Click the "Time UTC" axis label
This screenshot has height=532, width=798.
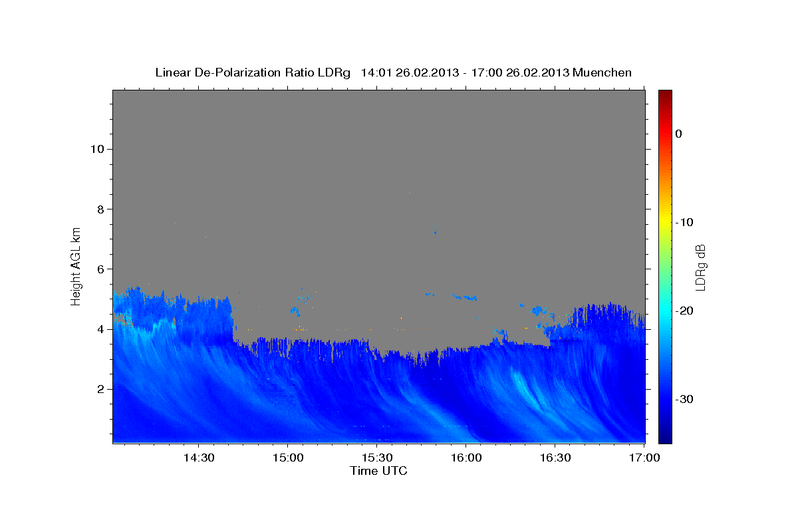[x=378, y=471]
